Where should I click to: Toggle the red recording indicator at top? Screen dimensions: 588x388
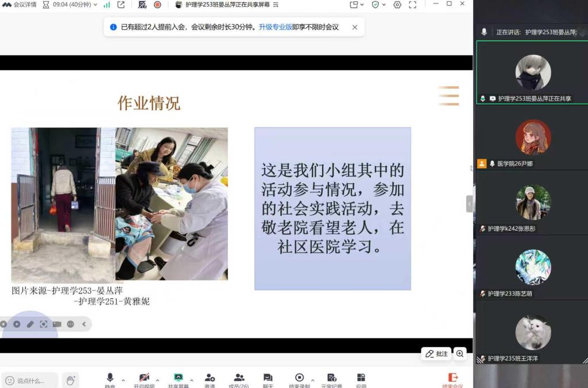(x=157, y=5)
